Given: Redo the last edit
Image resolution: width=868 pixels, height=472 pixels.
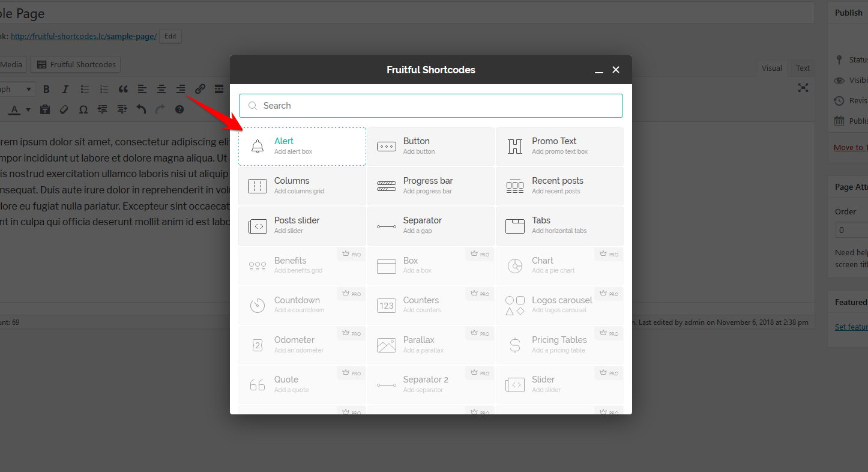Looking at the screenshot, I should (x=160, y=109).
